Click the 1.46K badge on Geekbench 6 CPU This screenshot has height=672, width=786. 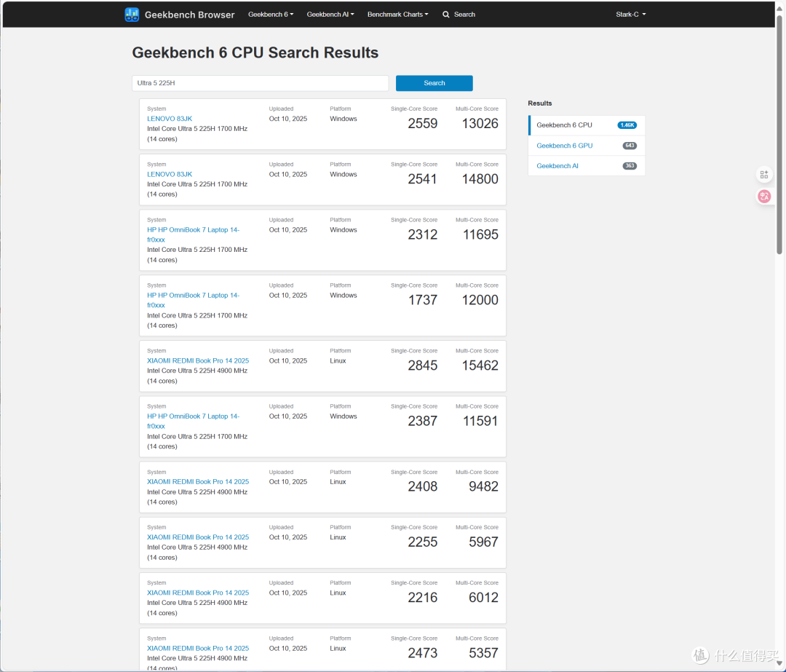click(x=627, y=125)
